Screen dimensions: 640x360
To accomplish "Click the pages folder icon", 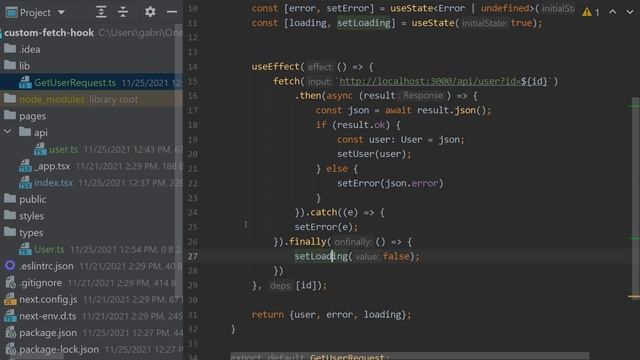I will tap(10, 116).
